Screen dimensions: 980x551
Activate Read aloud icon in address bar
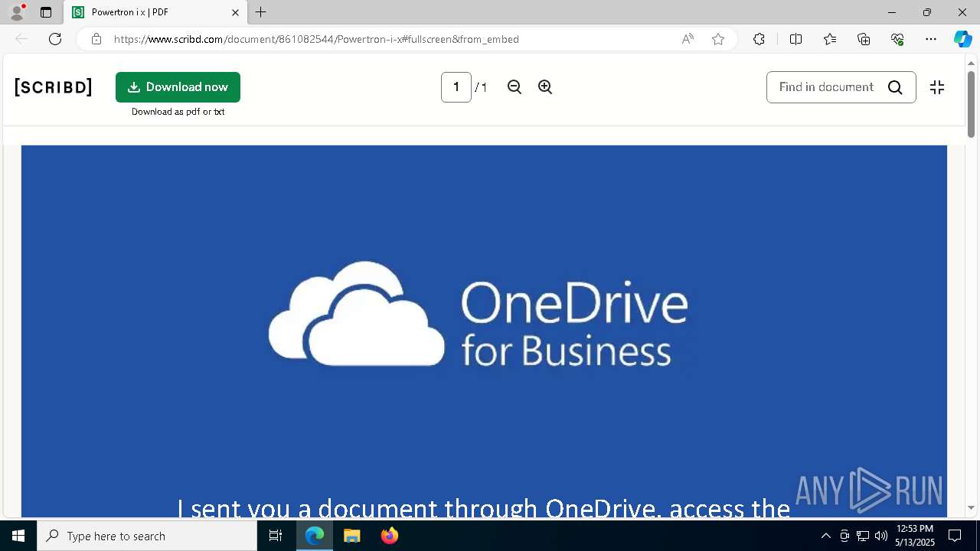[688, 39]
